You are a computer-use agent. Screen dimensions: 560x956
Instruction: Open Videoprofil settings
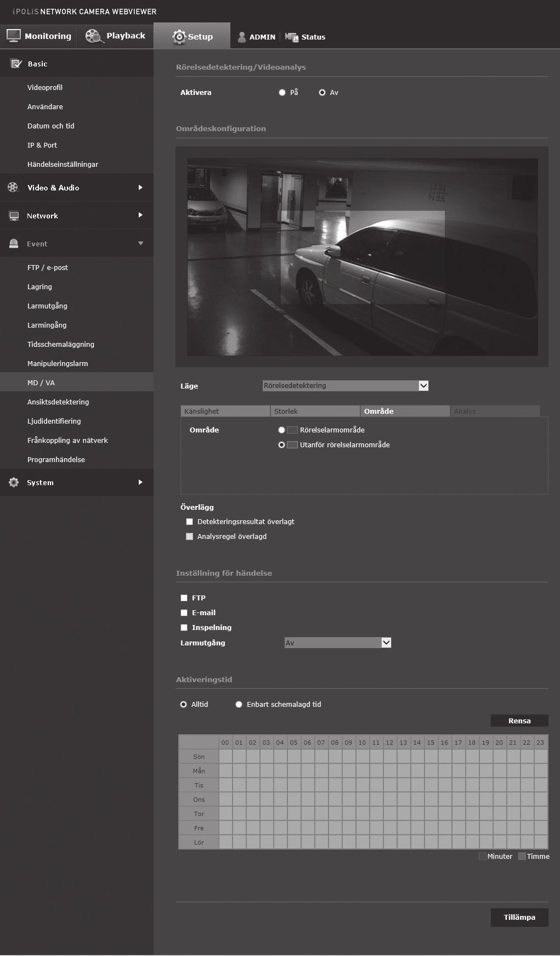(45, 88)
